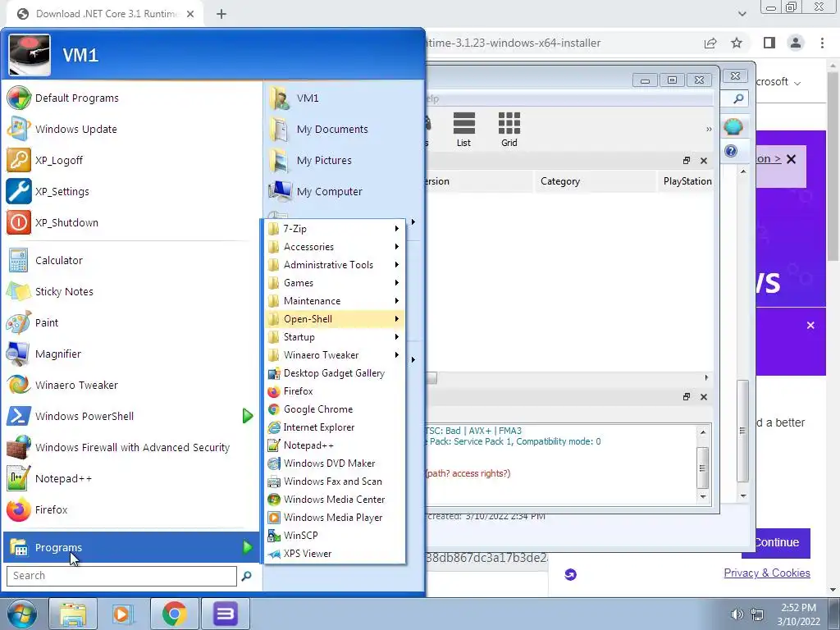Viewport: 840px width, 630px height.
Task: Open Windows Fax and Scan
Action: pyautogui.click(x=335, y=481)
